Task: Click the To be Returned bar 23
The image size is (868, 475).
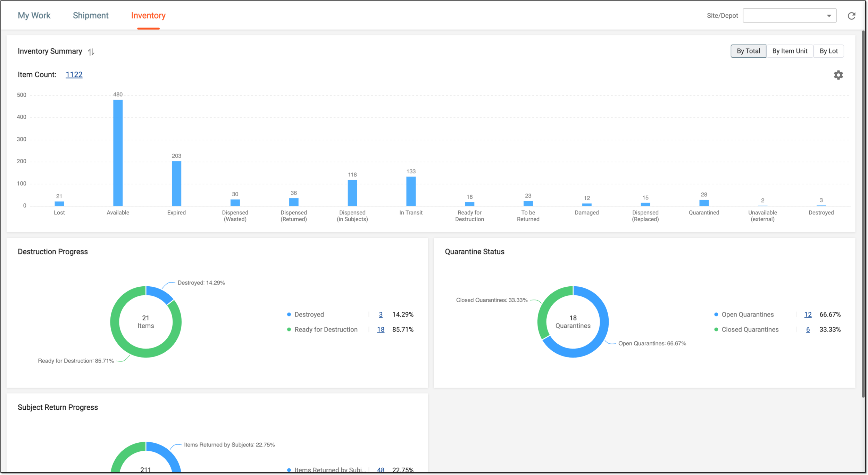Action: 528,203
